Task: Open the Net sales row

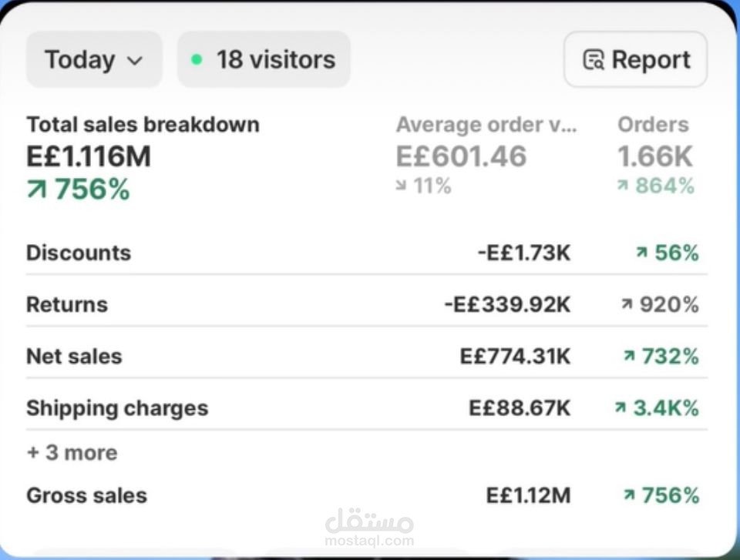Action: (74, 356)
